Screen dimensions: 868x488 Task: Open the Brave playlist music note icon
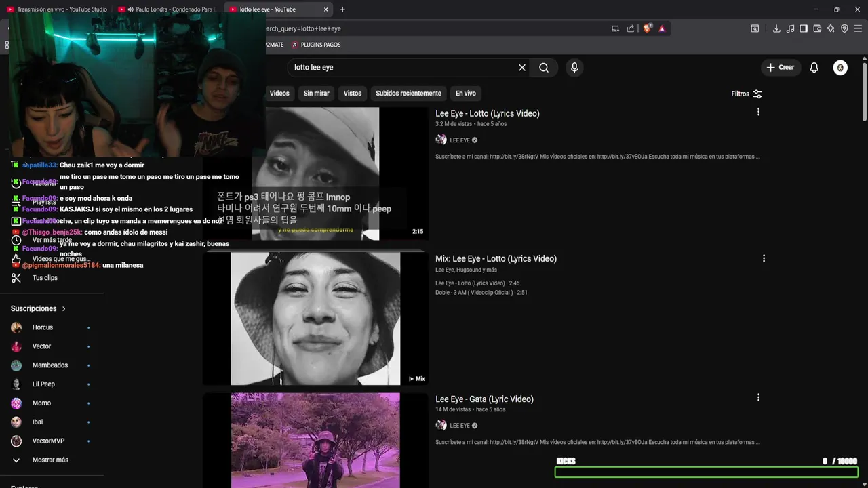(x=790, y=28)
